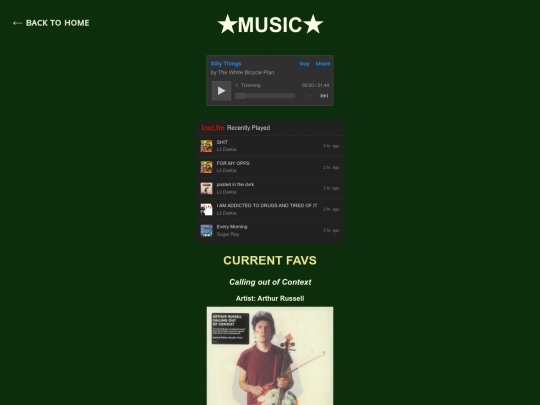Open the Silly Things album link
Screen dimensions: 540x405
pyautogui.click(x=226, y=64)
